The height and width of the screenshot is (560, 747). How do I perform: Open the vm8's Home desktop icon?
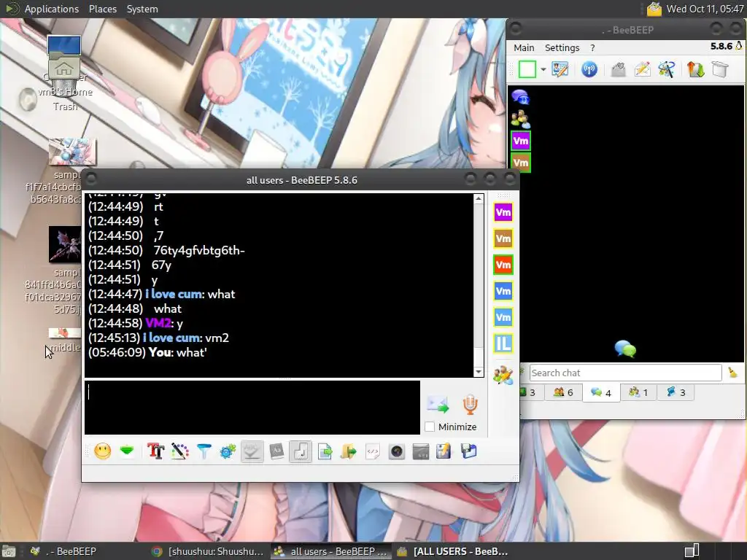[64, 66]
